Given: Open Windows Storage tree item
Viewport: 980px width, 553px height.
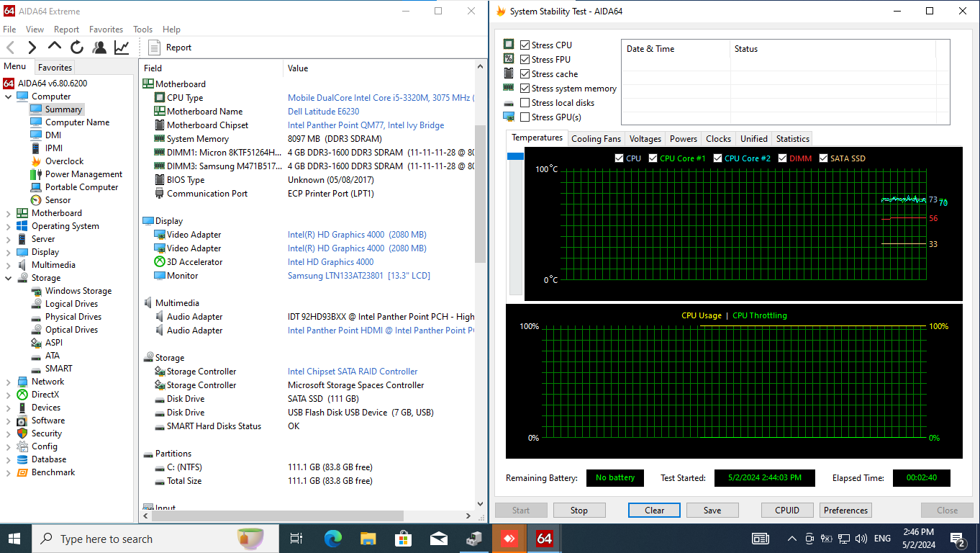Looking at the screenshot, I should pyautogui.click(x=78, y=291).
